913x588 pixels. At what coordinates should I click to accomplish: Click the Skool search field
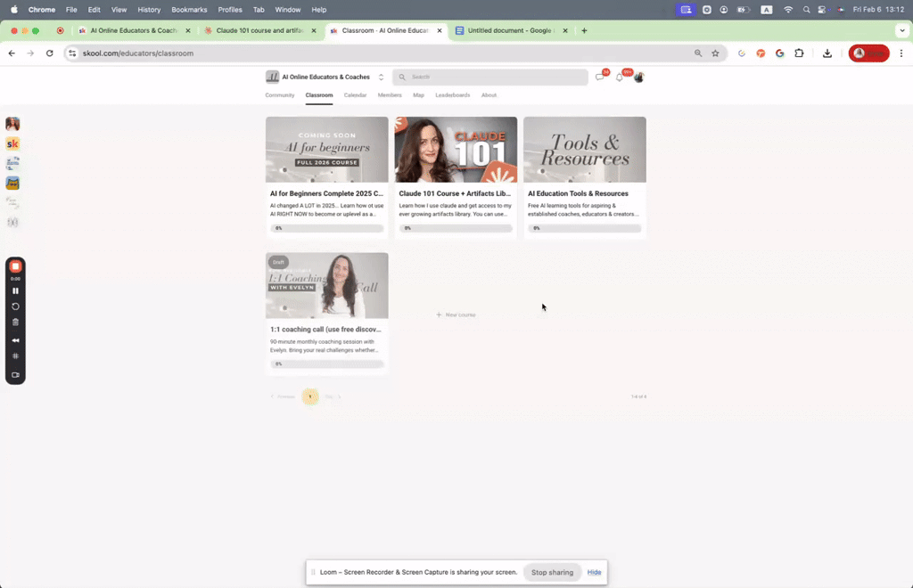(490, 77)
